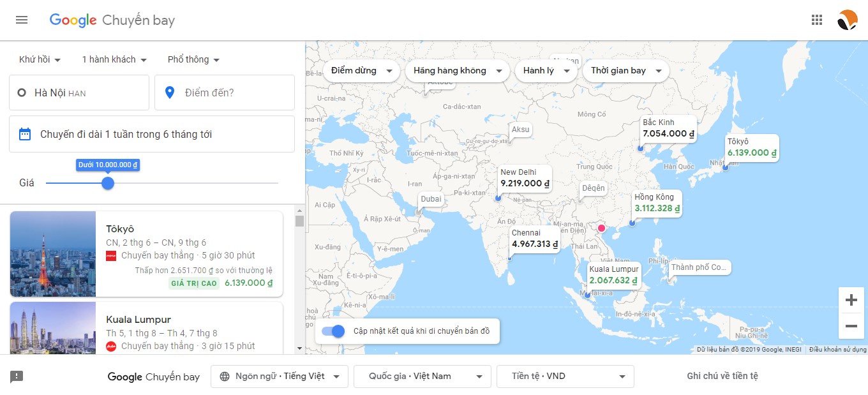Open the hamburger main menu
Image resolution: width=868 pixels, height=395 pixels.
click(x=22, y=20)
